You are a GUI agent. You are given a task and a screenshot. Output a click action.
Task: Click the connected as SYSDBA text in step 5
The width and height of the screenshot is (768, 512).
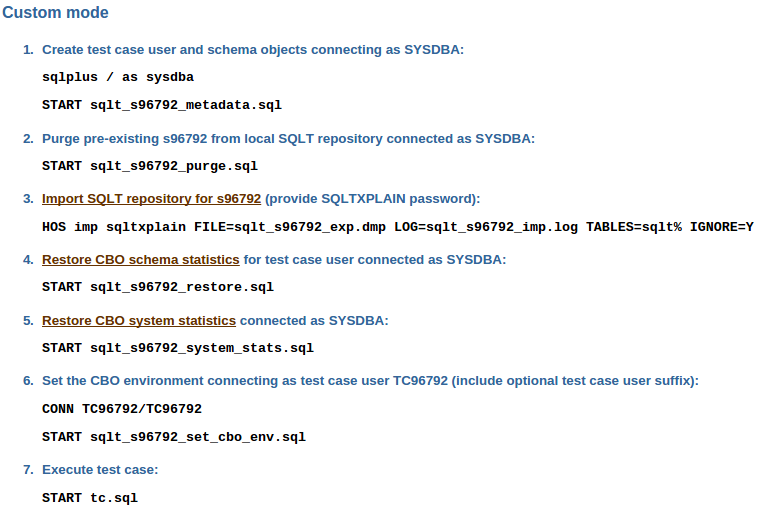314,321
